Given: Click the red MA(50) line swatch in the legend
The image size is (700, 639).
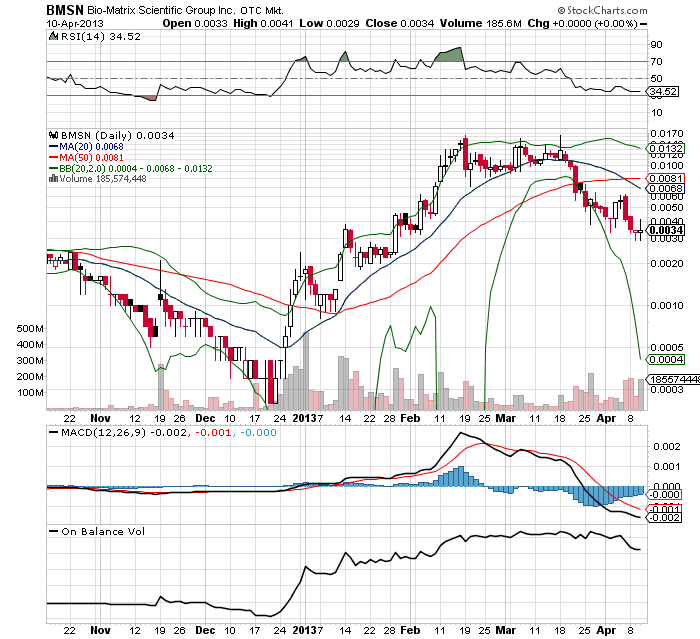Looking at the screenshot, I should (x=54, y=158).
